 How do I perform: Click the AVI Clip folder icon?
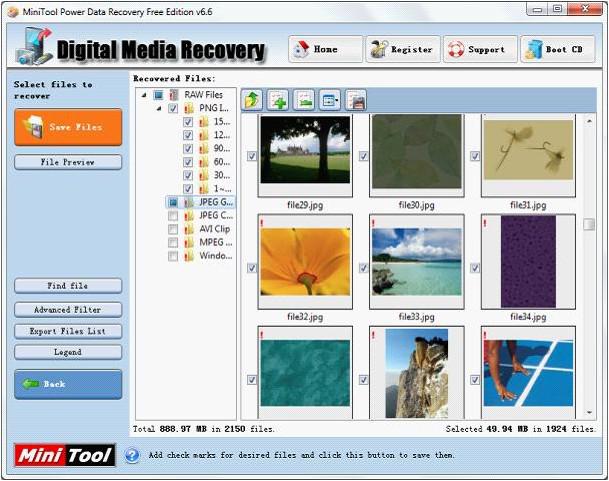tap(189, 229)
